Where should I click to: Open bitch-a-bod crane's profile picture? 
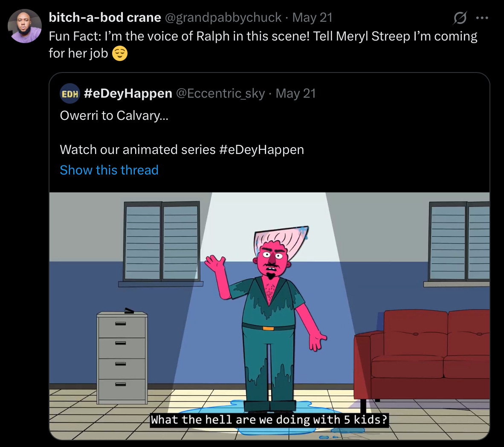tap(25, 26)
